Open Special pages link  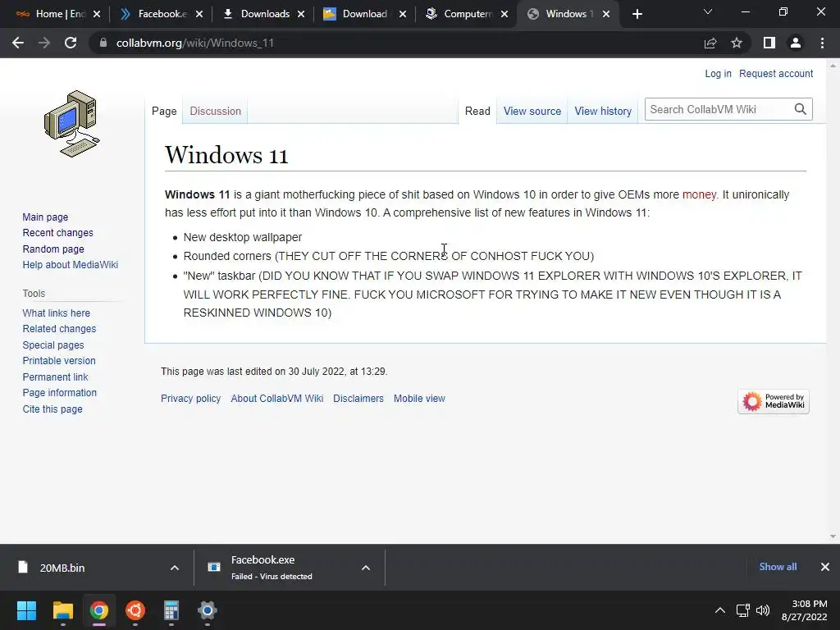(x=53, y=345)
